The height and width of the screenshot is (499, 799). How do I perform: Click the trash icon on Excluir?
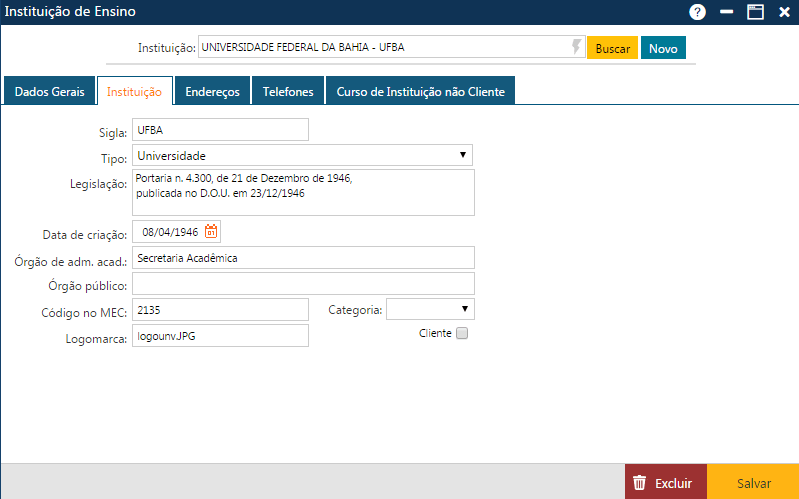640,482
